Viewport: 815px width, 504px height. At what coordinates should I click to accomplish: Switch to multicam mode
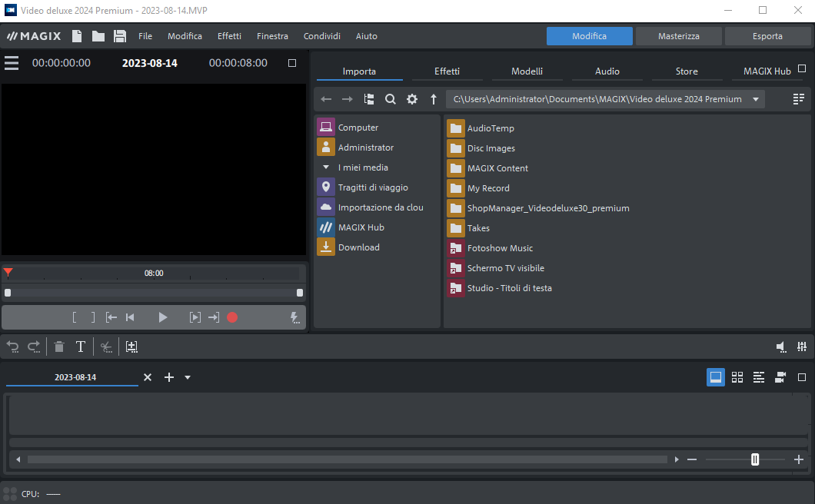point(780,377)
